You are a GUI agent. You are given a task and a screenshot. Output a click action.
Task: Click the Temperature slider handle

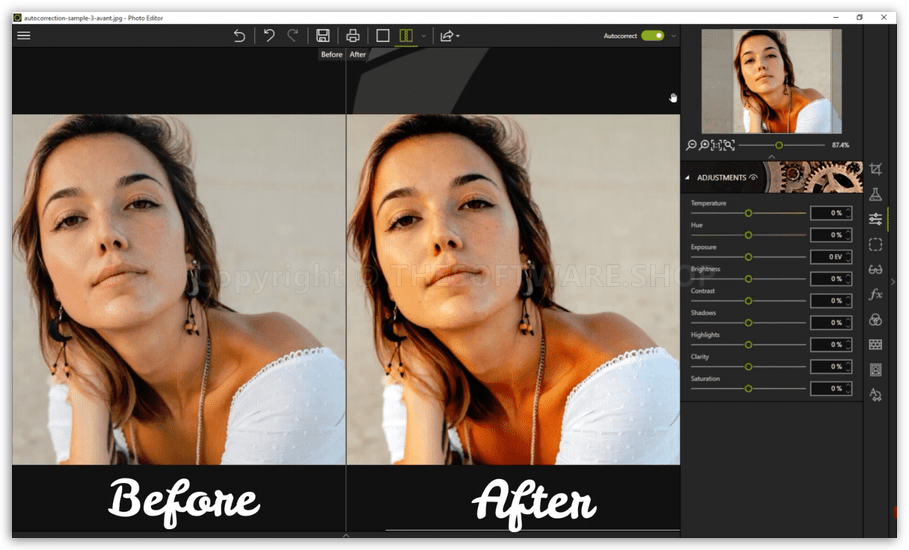click(748, 213)
